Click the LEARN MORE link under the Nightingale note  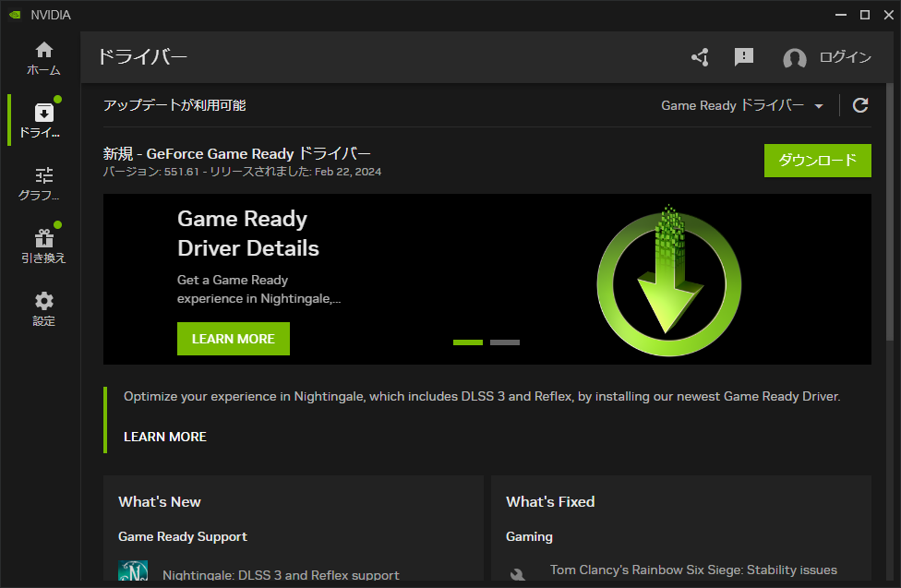(x=164, y=436)
